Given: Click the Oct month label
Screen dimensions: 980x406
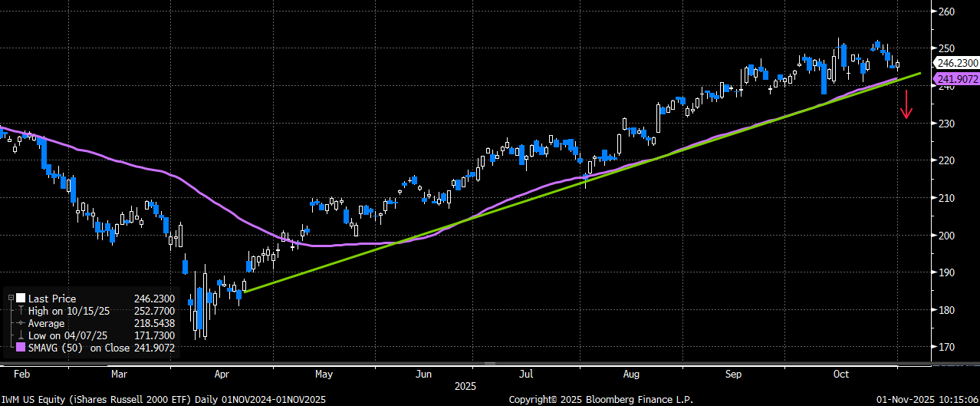Looking at the screenshot, I should (x=841, y=375).
